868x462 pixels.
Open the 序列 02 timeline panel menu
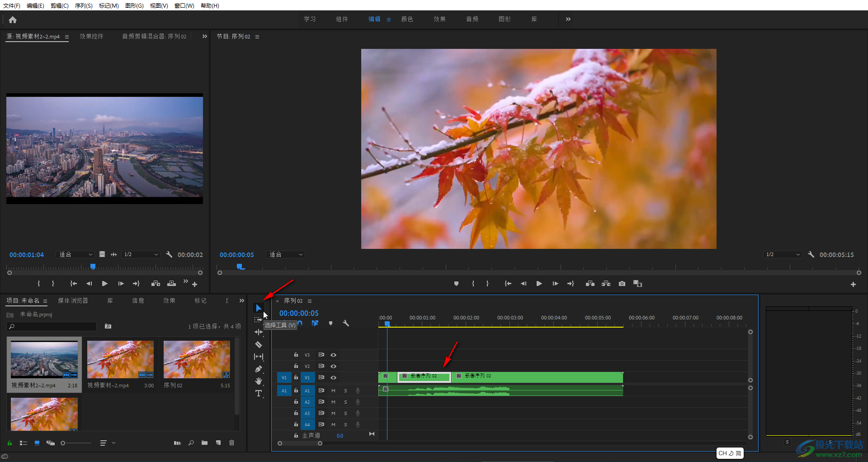click(310, 301)
